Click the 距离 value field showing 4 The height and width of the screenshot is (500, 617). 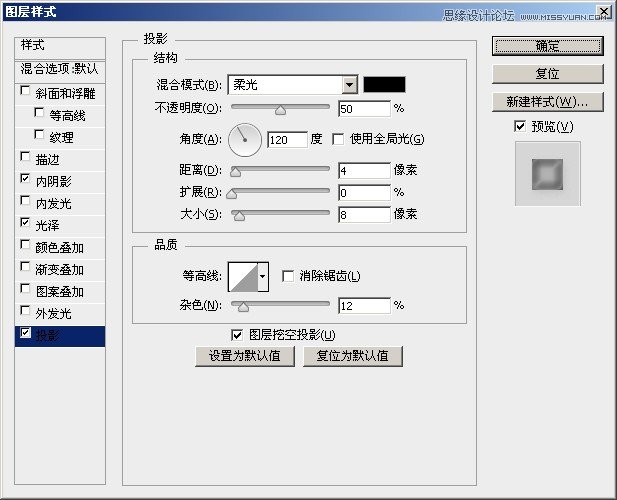364,171
